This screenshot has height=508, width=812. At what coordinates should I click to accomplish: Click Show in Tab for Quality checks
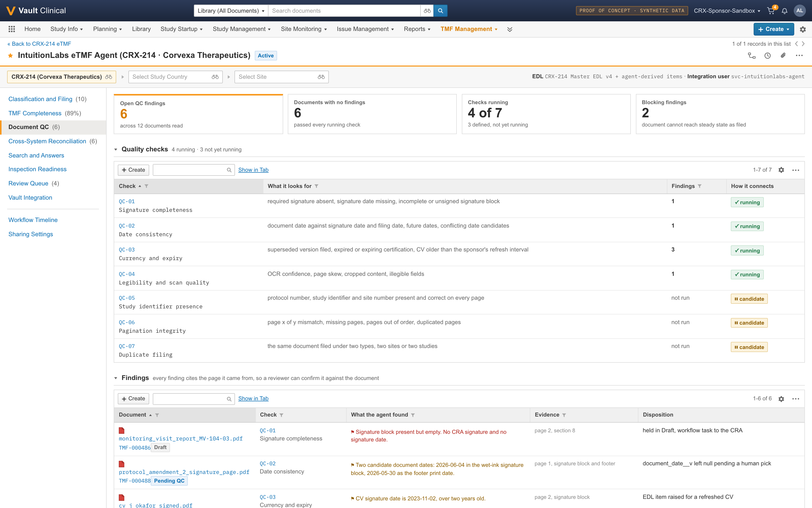pyautogui.click(x=253, y=170)
